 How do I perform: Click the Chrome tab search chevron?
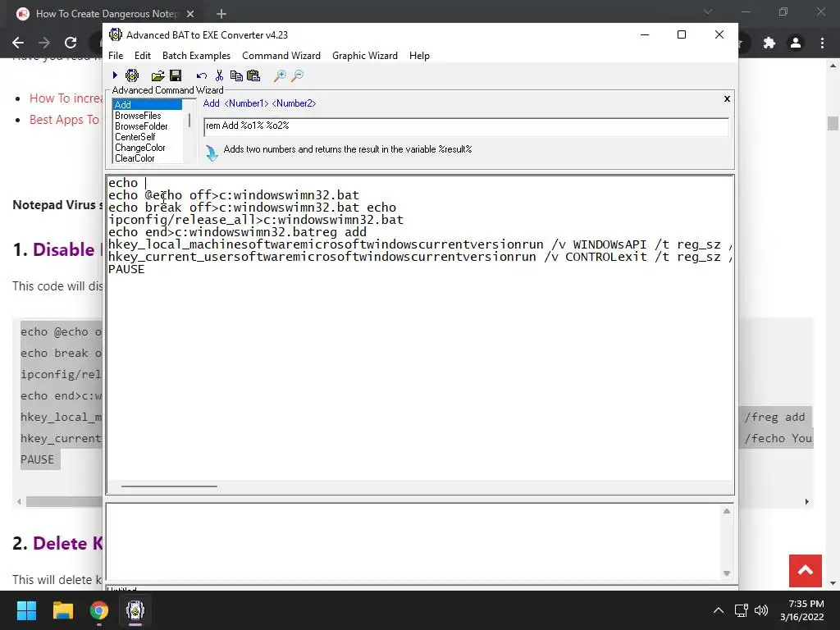pos(708,11)
